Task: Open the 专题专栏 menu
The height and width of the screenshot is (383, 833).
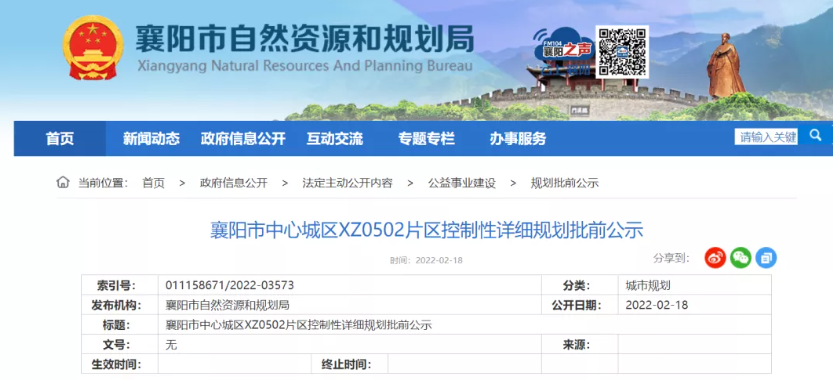Action: [427, 139]
